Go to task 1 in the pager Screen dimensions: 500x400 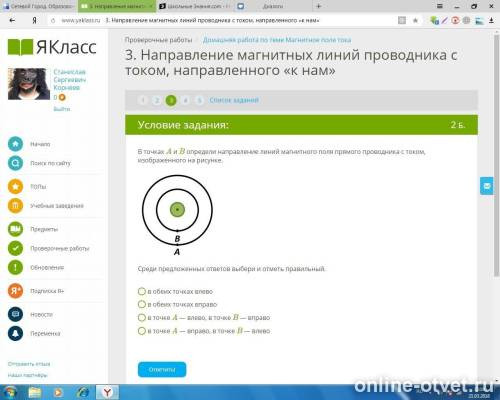pyautogui.click(x=143, y=100)
